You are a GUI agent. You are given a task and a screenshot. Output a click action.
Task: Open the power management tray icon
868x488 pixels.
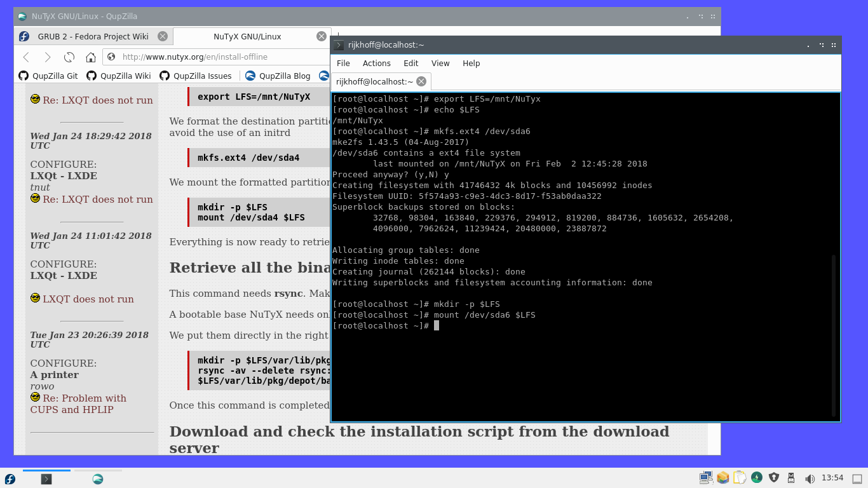pos(757,478)
